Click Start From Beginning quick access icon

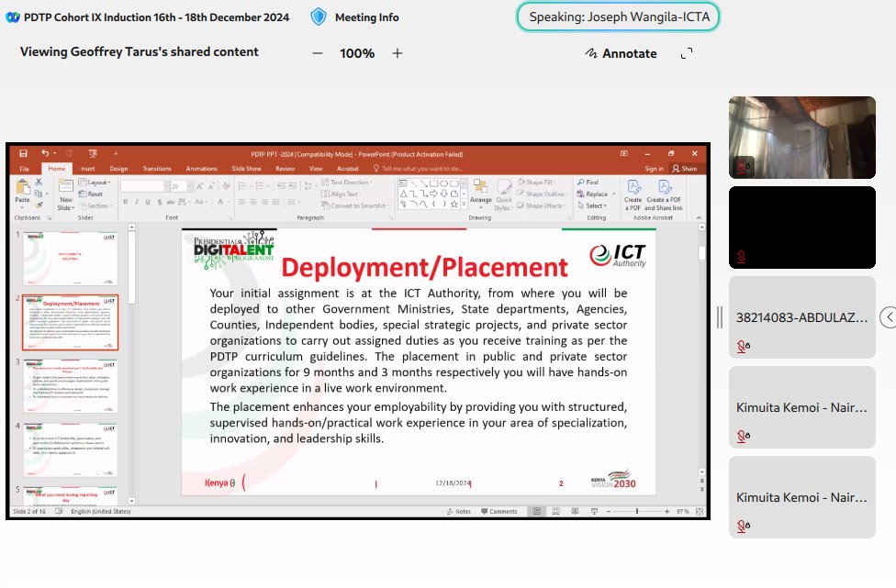click(x=93, y=153)
